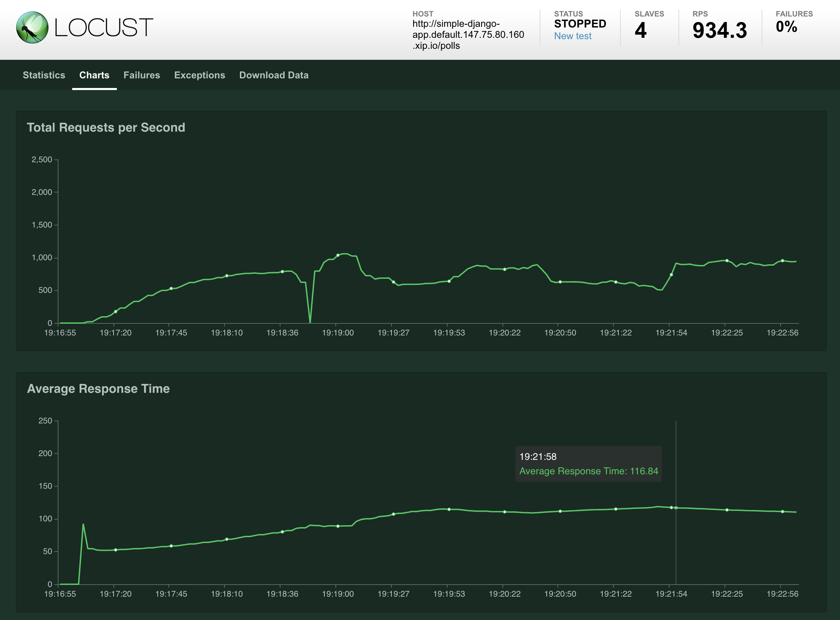The height and width of the screenshot is (620, 840).
Task: Click the response time spike near chart start
Action: click(83, 524)
